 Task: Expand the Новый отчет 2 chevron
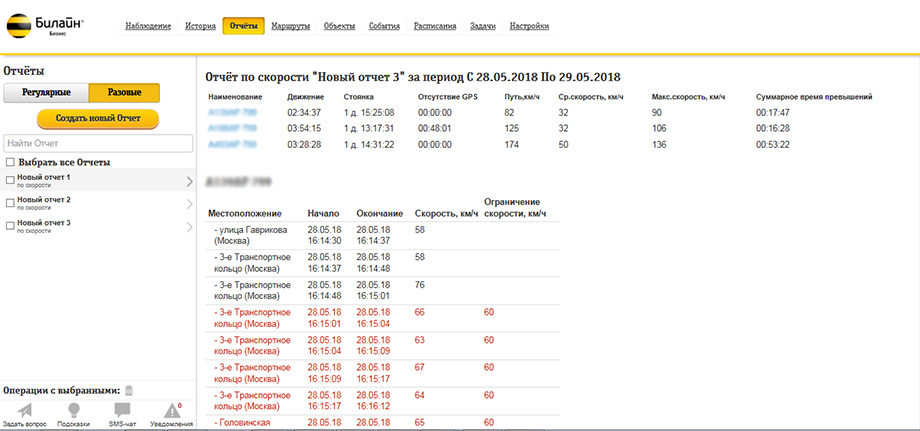click(x=189, y=204)
